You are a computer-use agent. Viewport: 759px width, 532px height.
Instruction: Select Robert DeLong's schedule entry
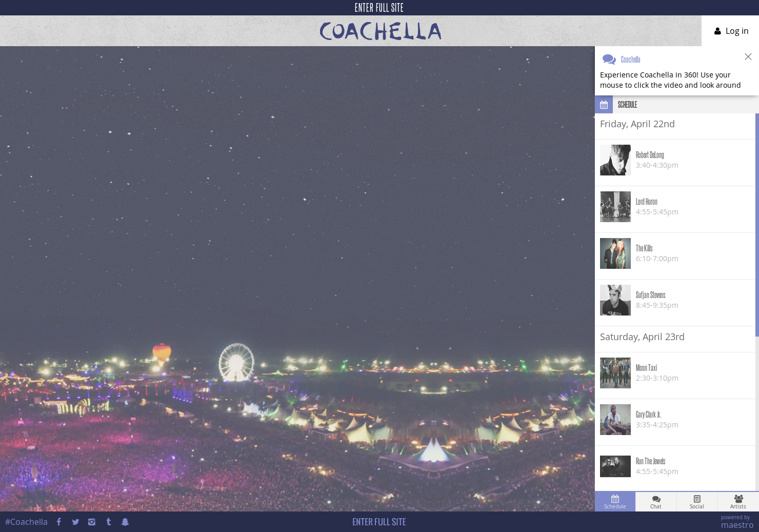pos(675,160)
